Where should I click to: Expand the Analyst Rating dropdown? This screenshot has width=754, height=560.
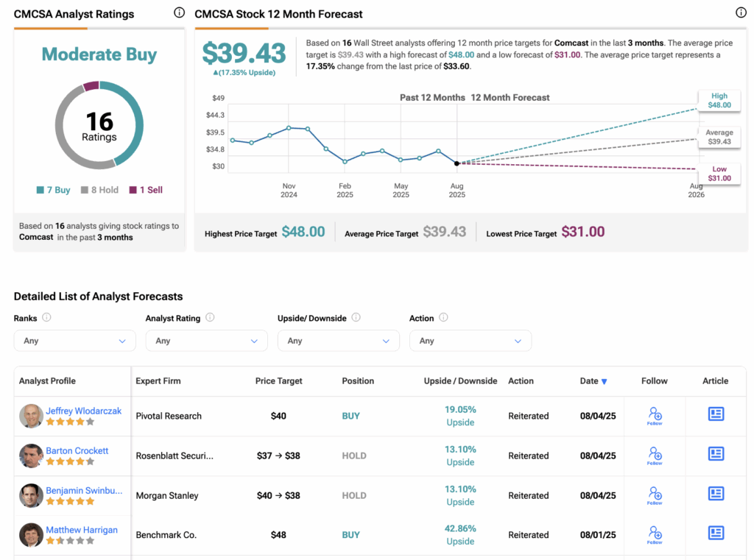click(x=206, y=341)
